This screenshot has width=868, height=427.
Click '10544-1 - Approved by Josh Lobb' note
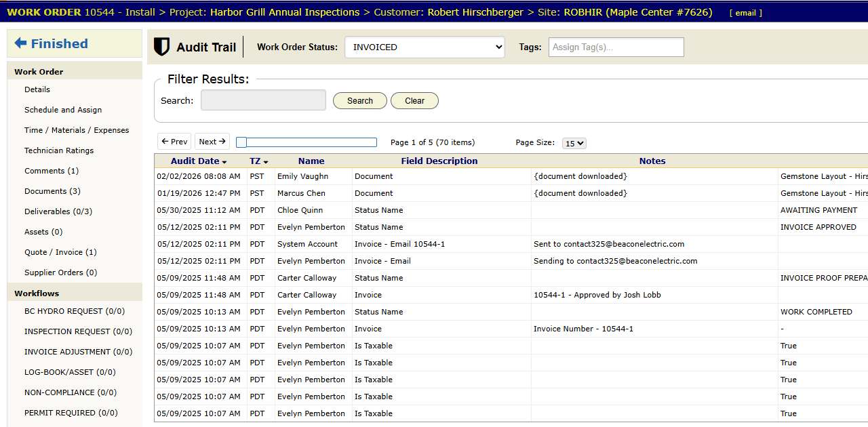point(597,295)
